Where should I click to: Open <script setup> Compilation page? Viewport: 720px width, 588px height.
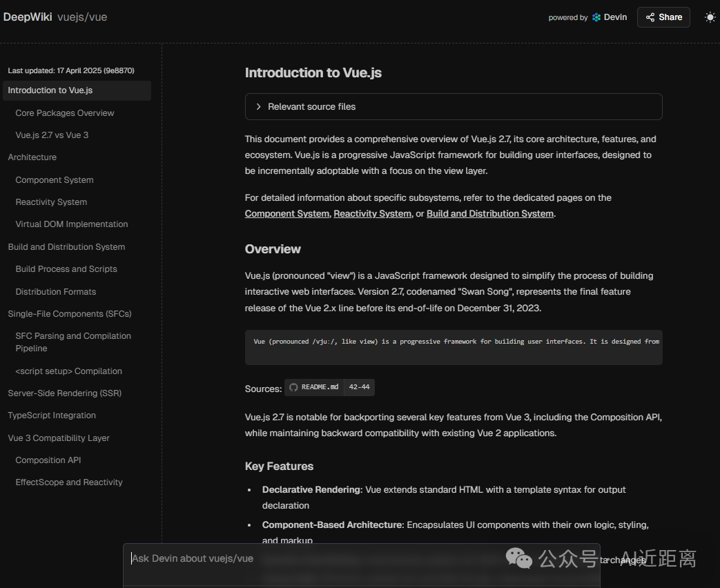[69, 371]
